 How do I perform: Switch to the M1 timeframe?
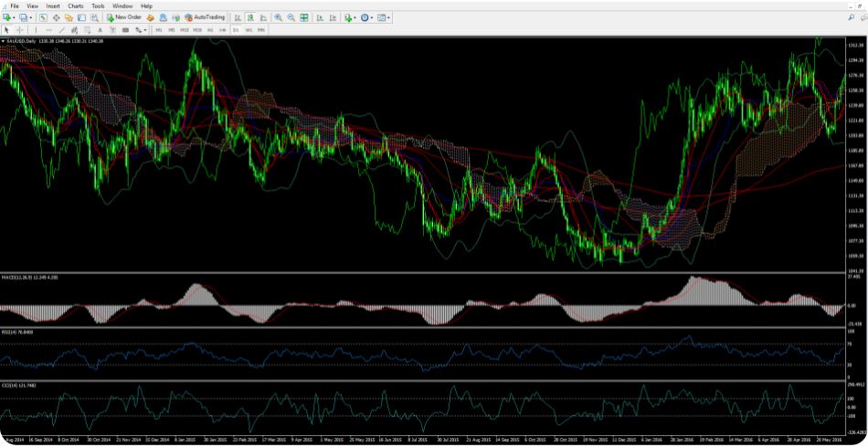click(159, 30)
